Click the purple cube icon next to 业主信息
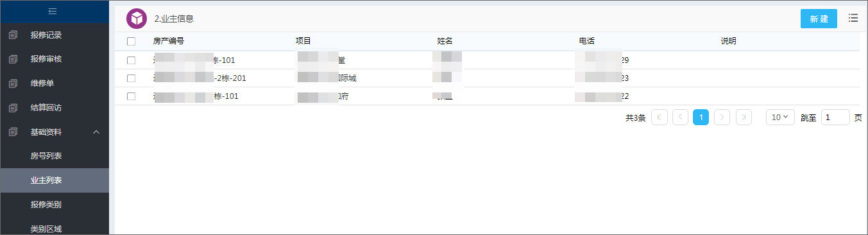The height and width of the screenshot is (235, 868). click(x=137, y=19)
